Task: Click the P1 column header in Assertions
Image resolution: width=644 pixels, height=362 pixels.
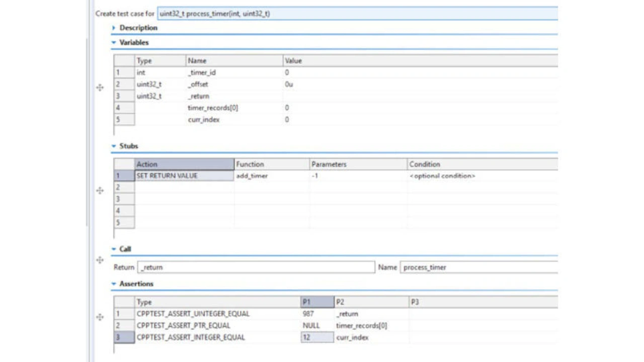Action: pyautogui.click(x=317, y=302)
